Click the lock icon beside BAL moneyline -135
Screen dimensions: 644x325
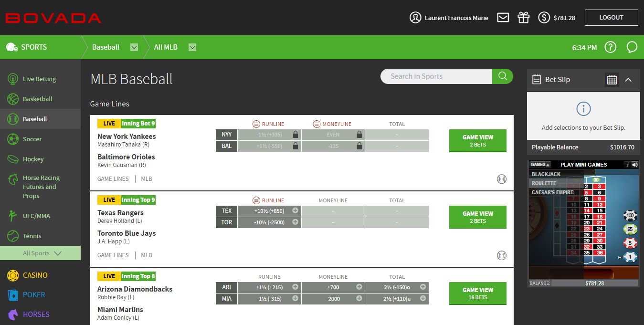359,146
